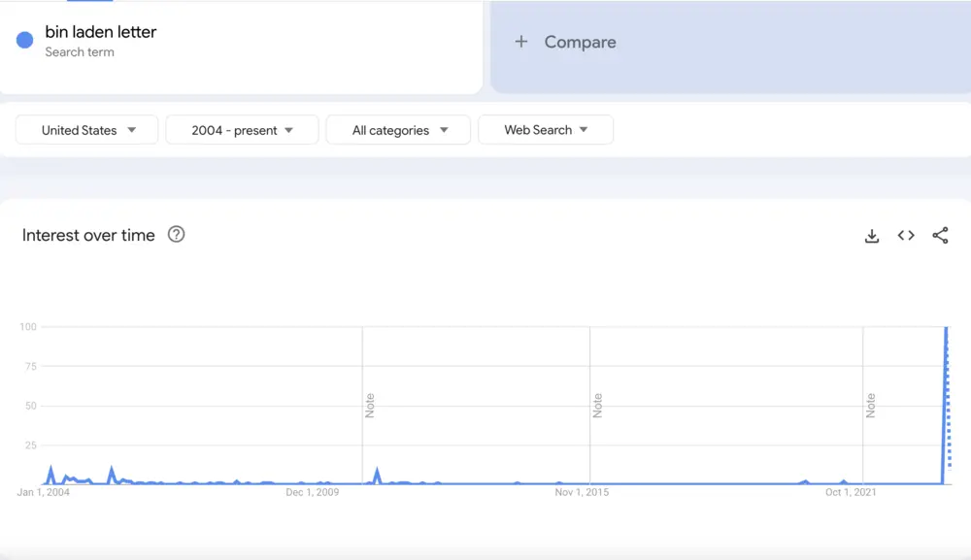Select the Note marker near Oct 2021

[870, 406]
